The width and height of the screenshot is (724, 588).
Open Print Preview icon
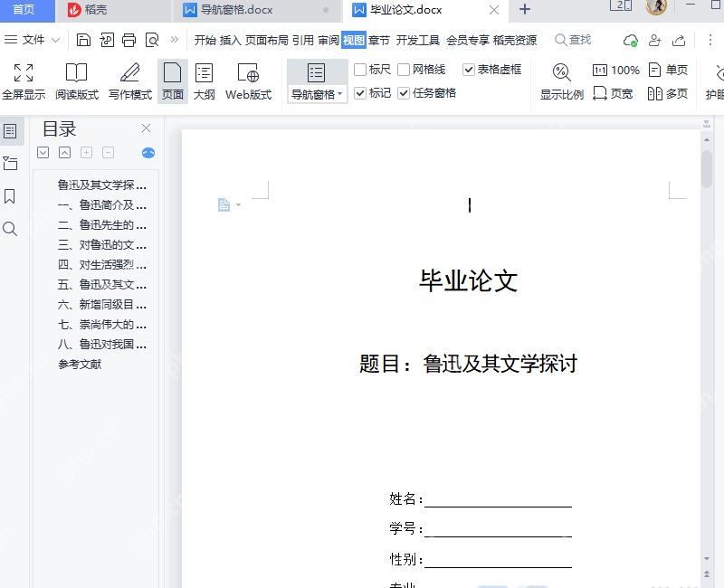click(152, 40)
